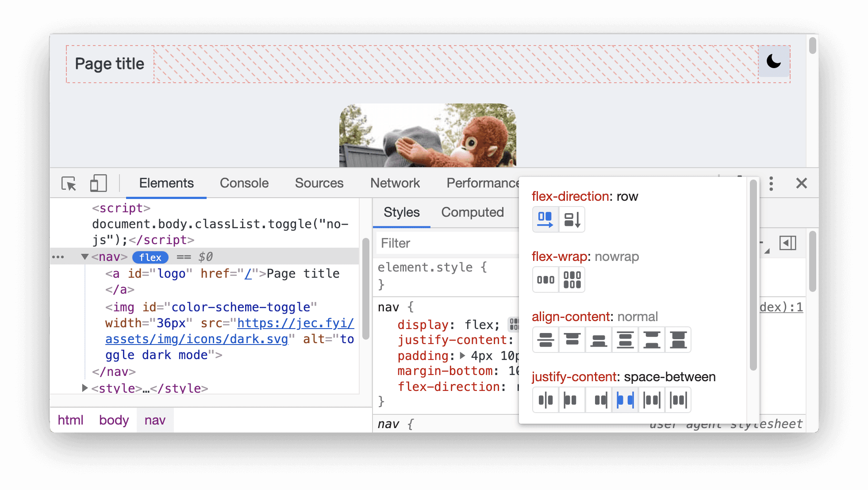
Task: Select flex-wrap nowrap icon
Action: 544,278
